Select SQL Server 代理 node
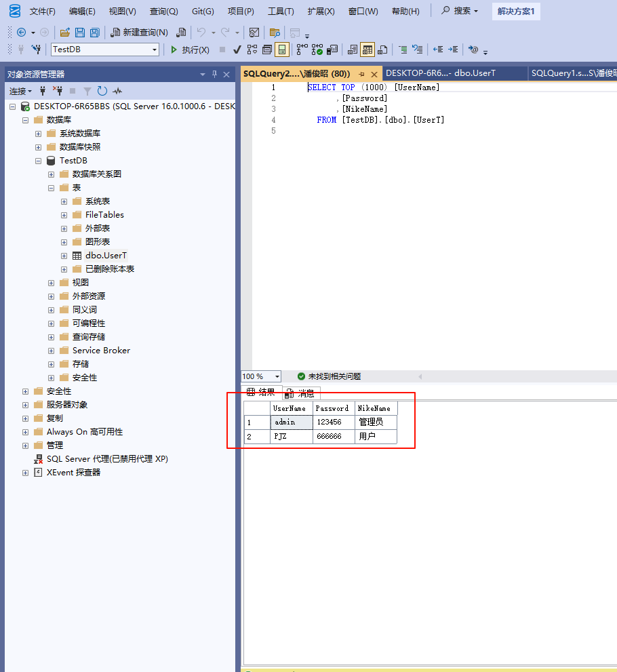 point(107,458)
